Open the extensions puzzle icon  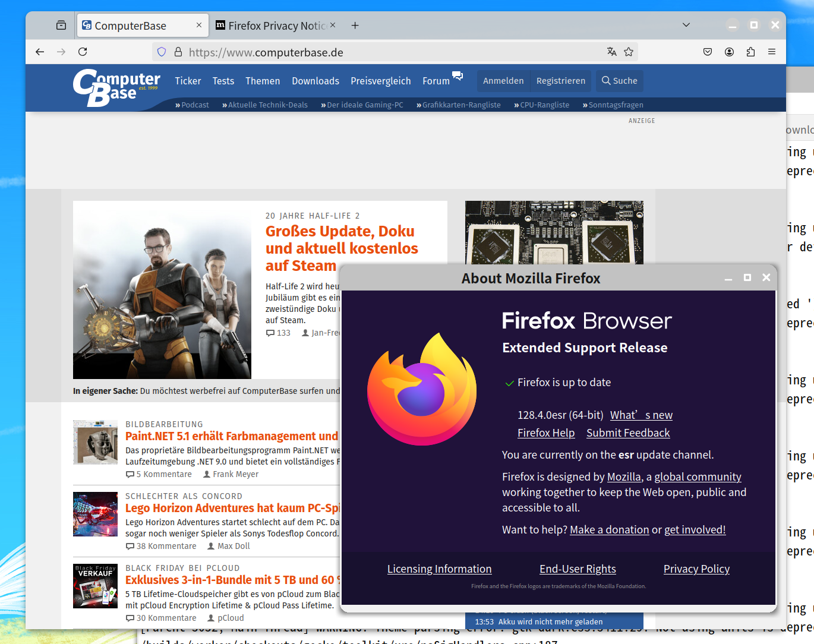tap(750, 52)
